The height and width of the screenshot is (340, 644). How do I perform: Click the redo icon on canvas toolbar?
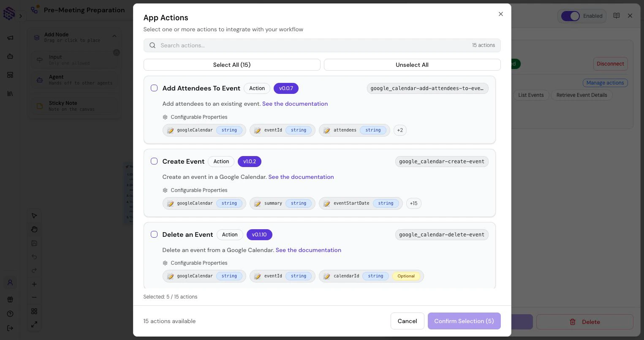coord(34,270)
